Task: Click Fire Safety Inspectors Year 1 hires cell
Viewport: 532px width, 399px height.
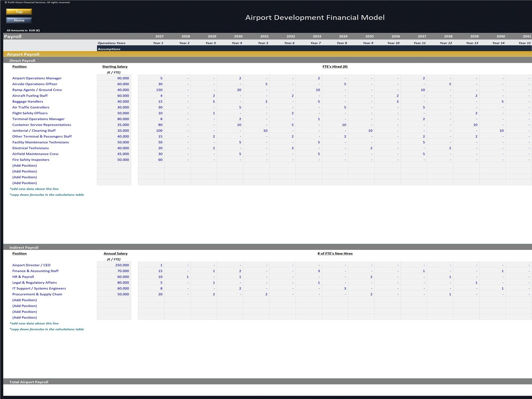Action: (x=151, y=160)
